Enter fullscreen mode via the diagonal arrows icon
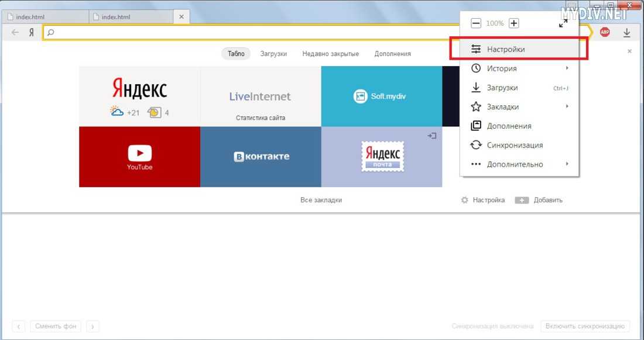 click(x=563, y=23)
